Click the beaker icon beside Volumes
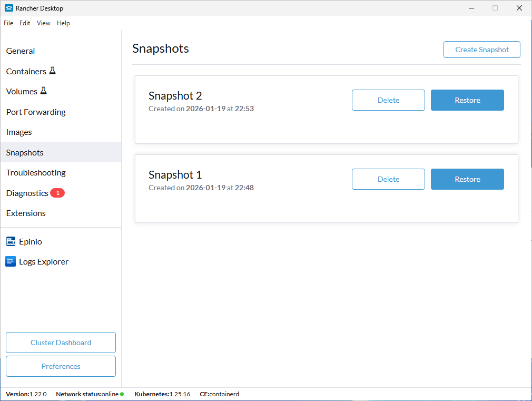 pyautogui.click(x=45, y=90)
